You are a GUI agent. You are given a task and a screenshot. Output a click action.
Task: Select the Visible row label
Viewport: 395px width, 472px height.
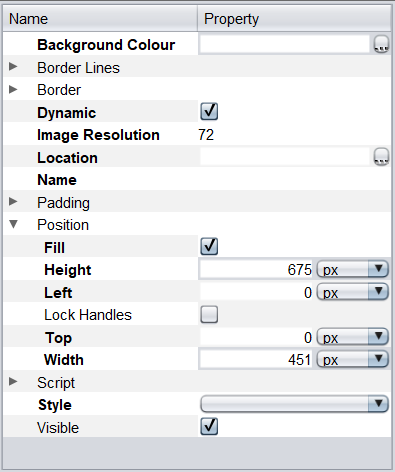[58, 428]
